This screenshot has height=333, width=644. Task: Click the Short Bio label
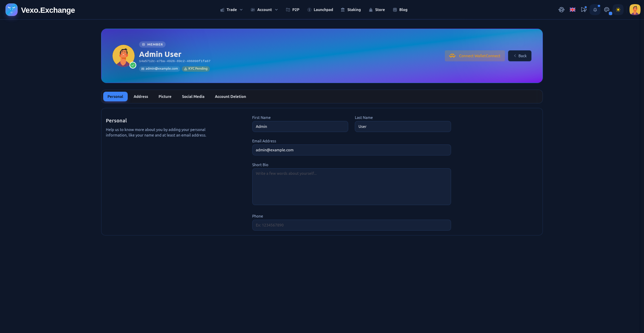260,165
